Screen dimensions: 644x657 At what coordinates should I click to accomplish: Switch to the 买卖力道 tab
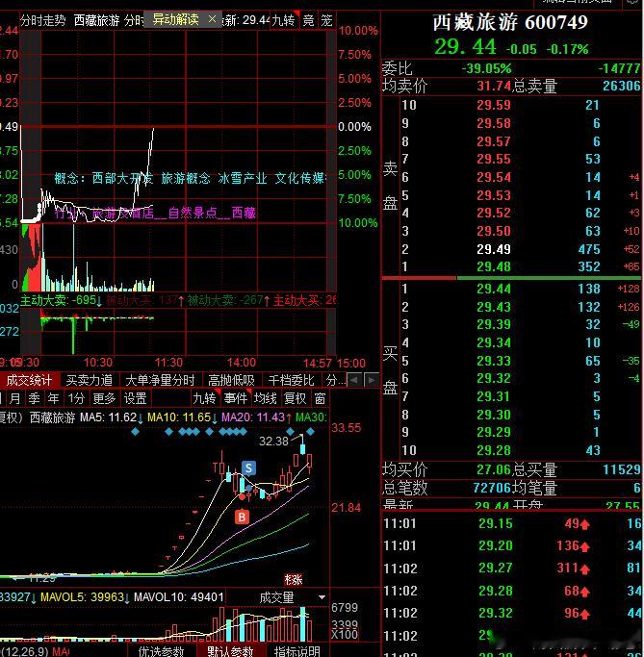click(90, 380)
